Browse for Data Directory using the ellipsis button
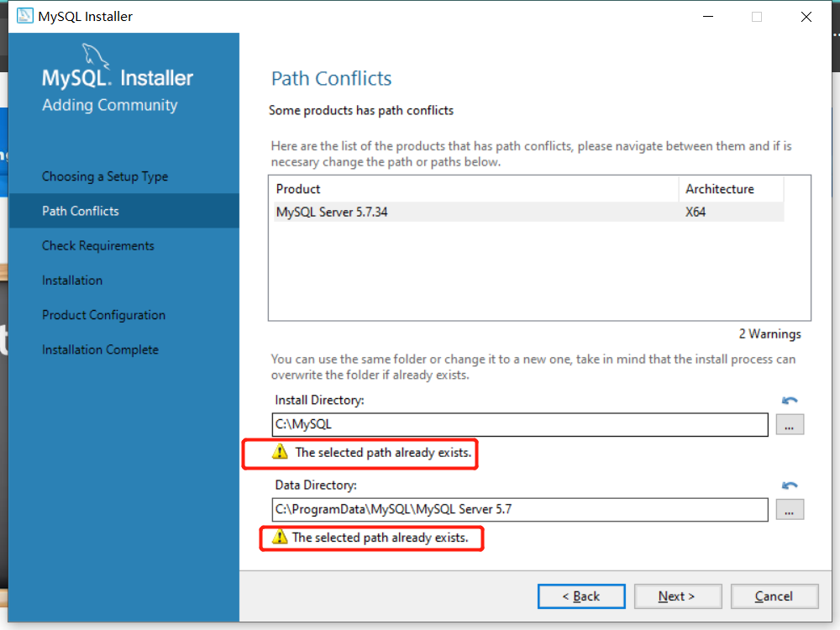Screen dimensions: 840x630 pos(790,510)
